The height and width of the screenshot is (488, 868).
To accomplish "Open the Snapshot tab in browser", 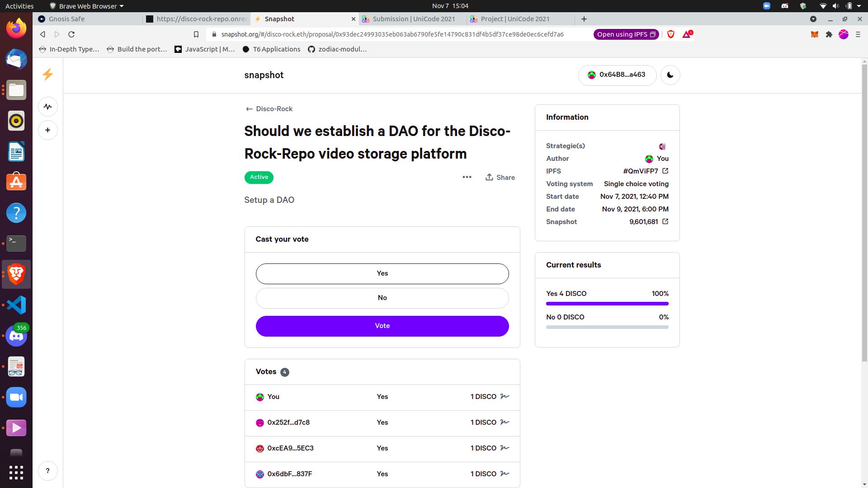I will (x=279, y=19).
